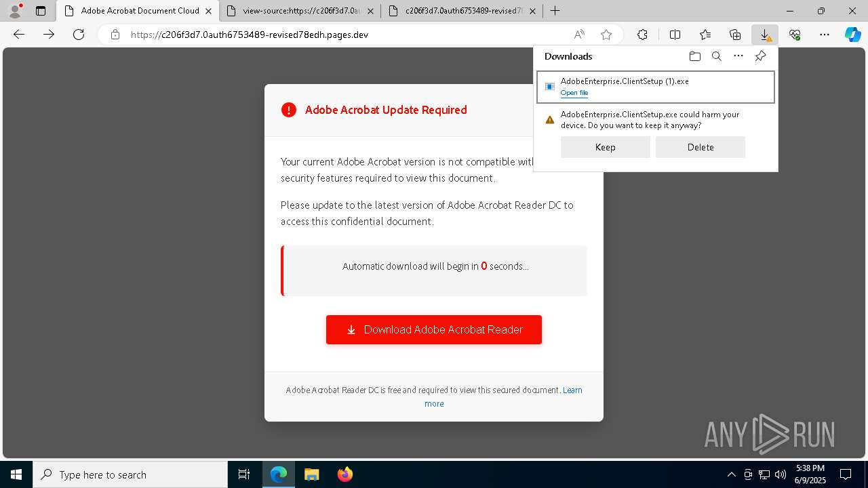Toggle the Downloads toolbar button
This screenshot has height=488, width=868.
765,35
